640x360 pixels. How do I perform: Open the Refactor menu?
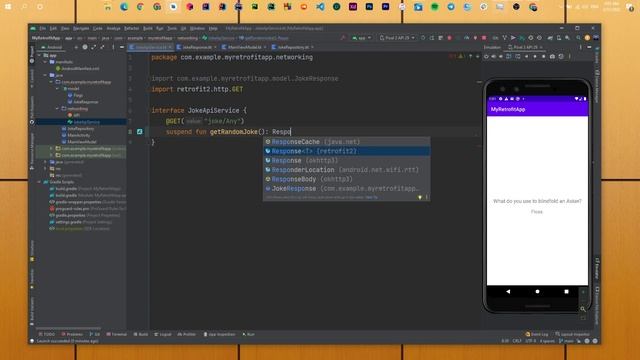point(131,29)
